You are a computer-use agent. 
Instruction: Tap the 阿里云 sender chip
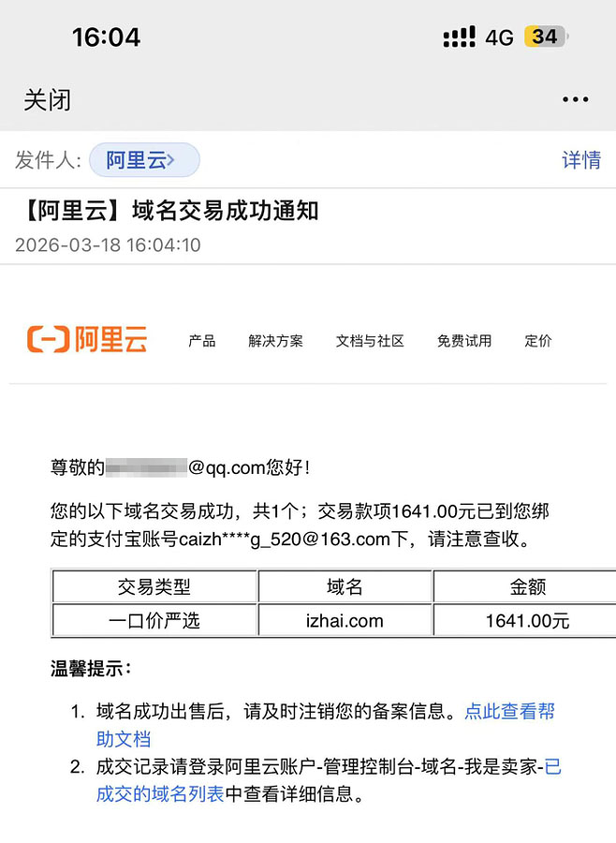[x=144, y=160]
